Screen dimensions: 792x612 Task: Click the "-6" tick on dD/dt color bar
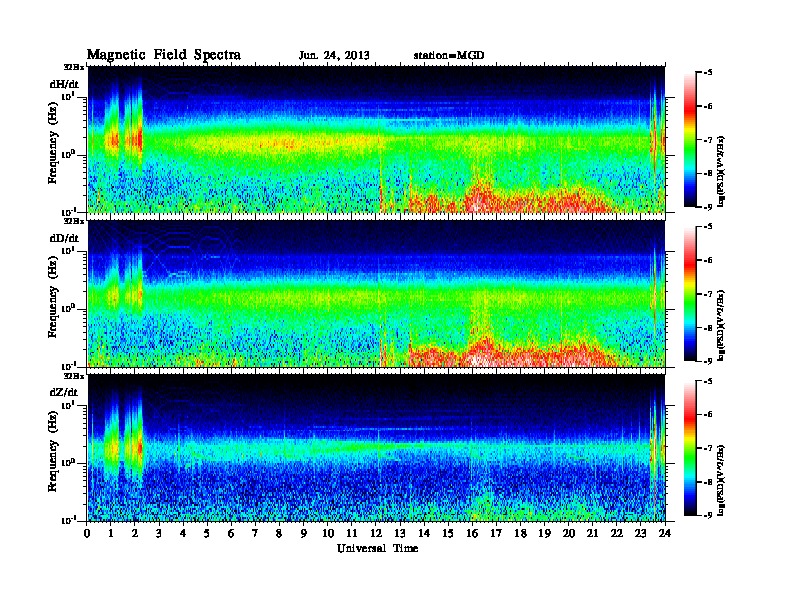coord(708,260)
